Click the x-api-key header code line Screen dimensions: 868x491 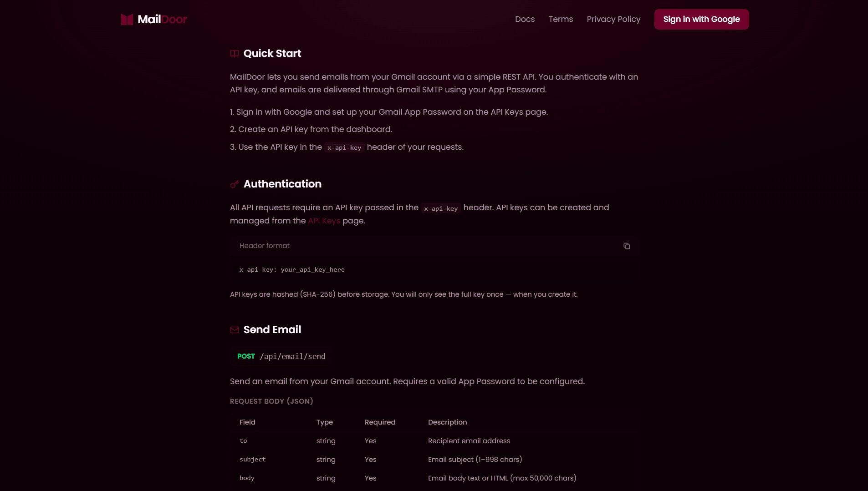[292, 270]
